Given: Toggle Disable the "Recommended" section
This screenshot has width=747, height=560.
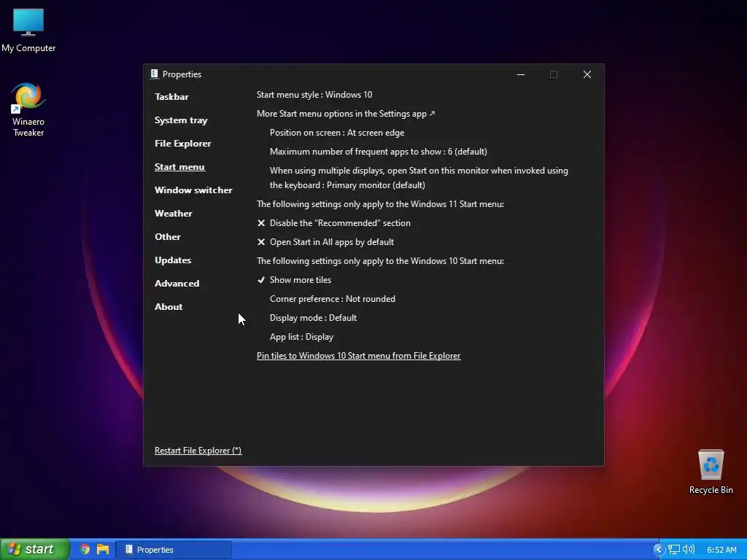Looking at the screenshot, I should [x=333, y=223].
